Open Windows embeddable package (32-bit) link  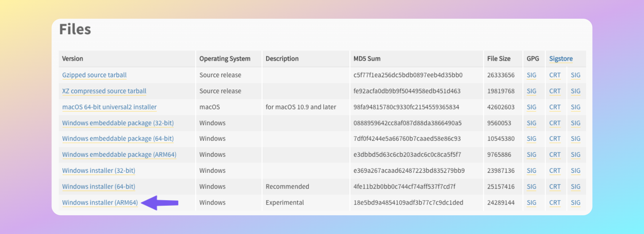(118, 123)
